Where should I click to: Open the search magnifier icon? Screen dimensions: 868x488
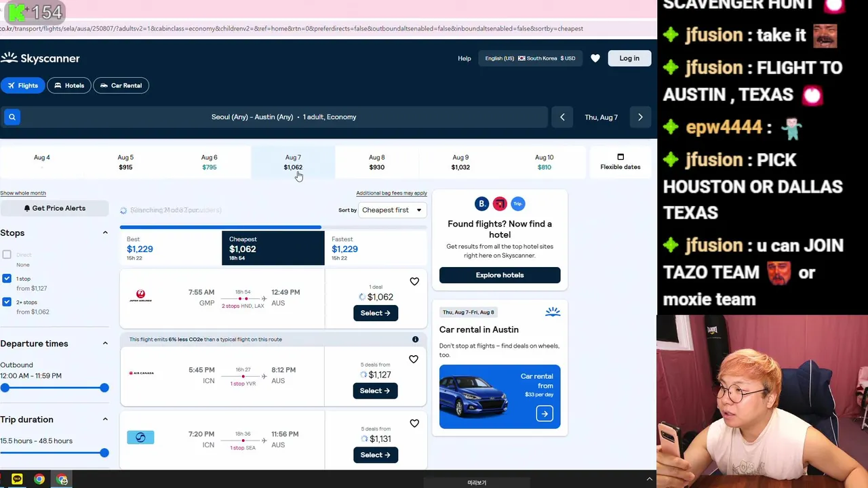12,117
